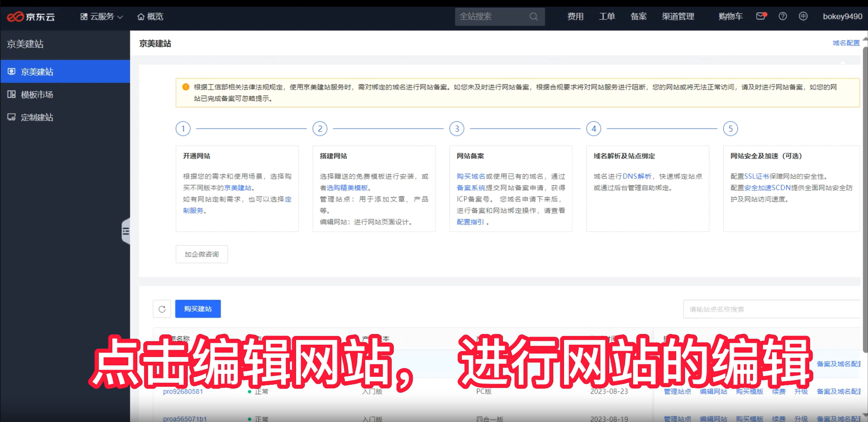Click 续费 for pro92680581

coord(778,392)
